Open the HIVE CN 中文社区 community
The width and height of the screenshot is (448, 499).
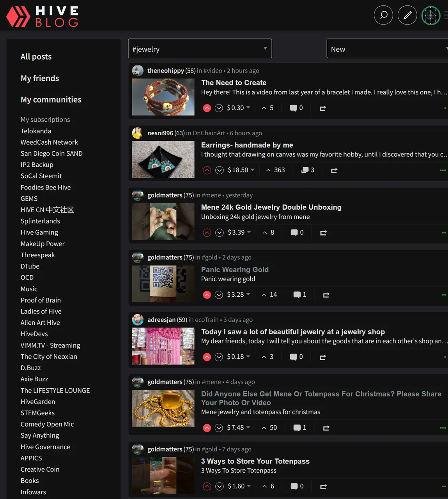[x=47, y=210]
